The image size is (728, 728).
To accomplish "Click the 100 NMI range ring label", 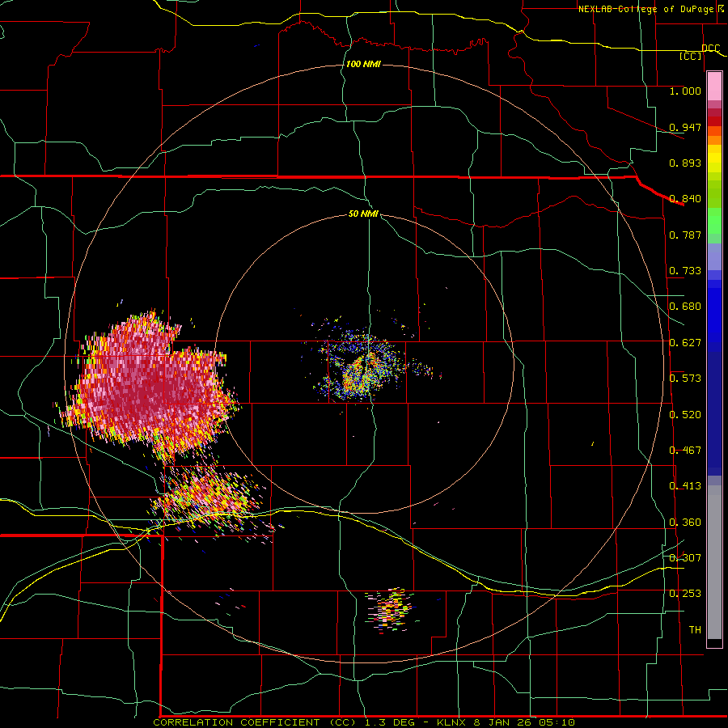I will tap(363, 64).
